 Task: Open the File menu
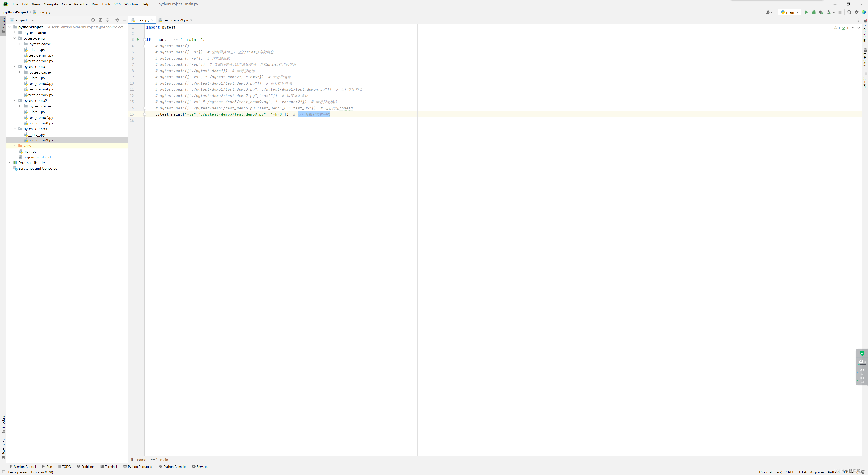pyautogui.click(x=15, y=4)
